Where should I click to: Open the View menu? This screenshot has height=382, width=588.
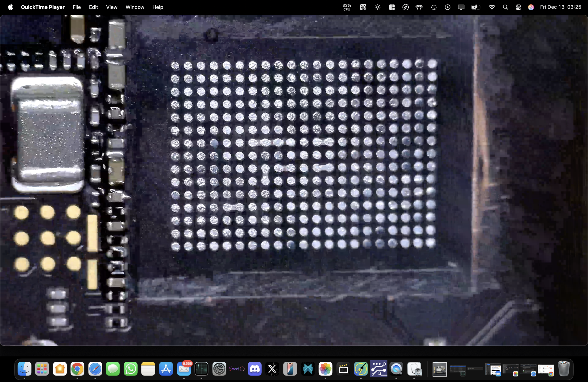click(x=111, y=7)
